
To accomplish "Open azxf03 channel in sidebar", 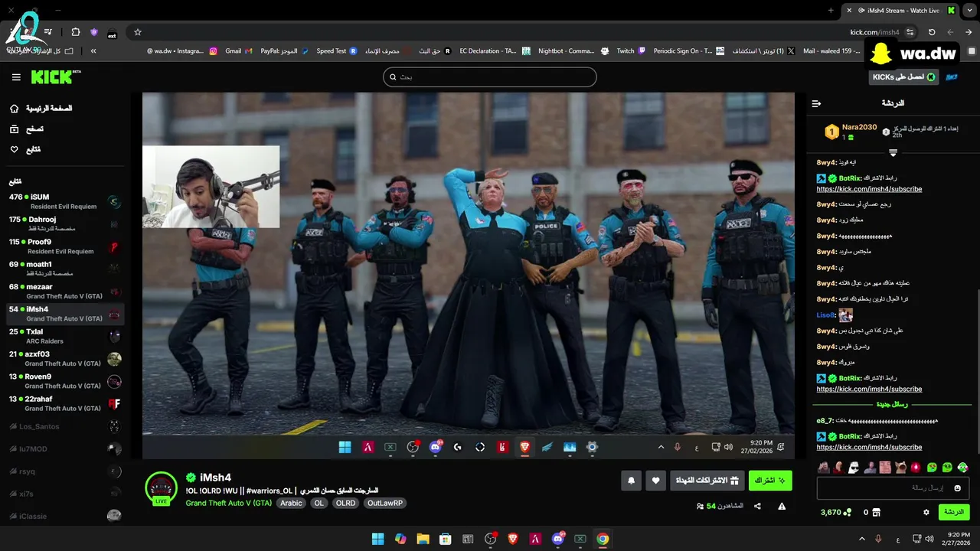I will 65,359.
